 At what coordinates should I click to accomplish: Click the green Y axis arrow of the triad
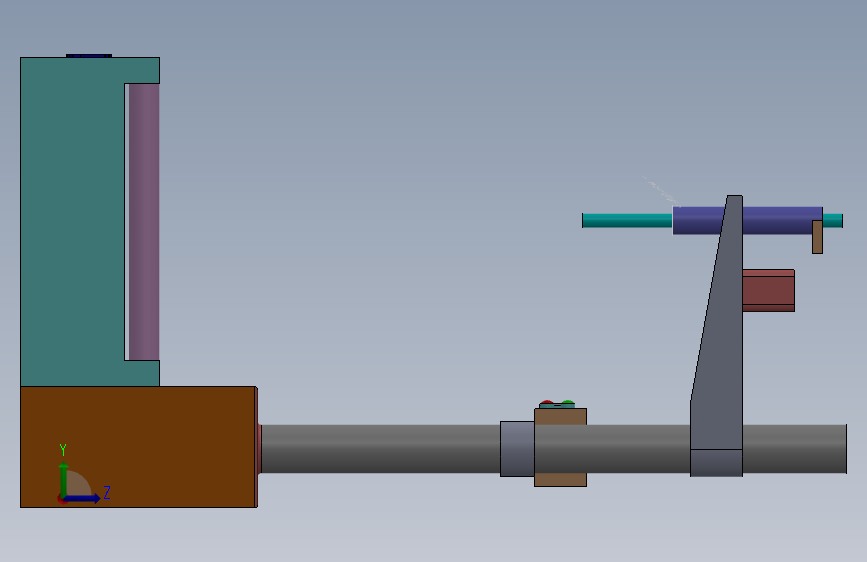[64, 479]
